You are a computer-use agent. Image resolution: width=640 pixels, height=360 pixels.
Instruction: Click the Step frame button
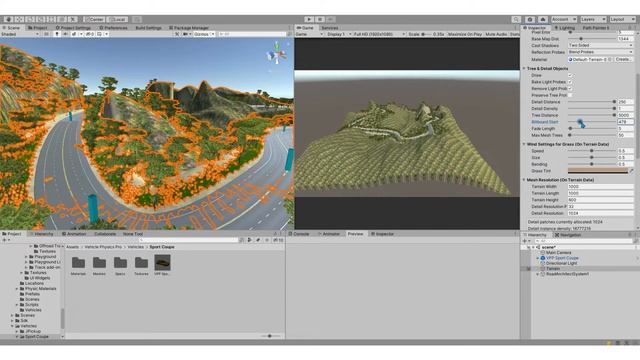(331, 19)
